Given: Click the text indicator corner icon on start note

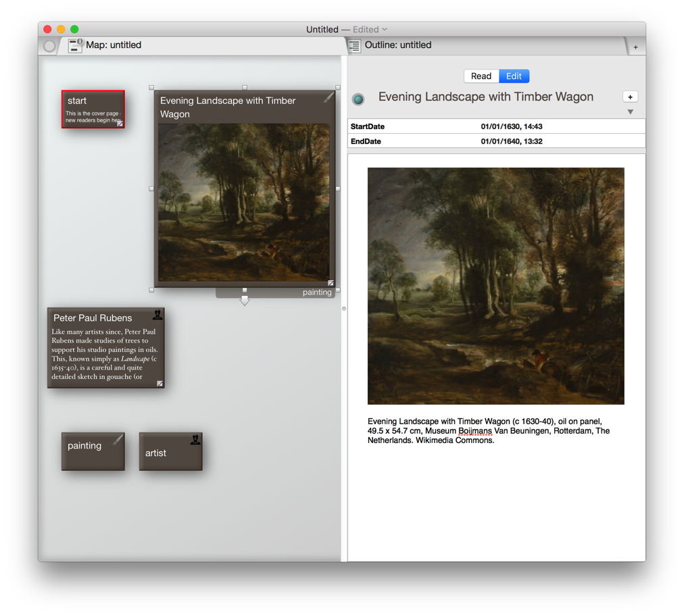Looking at the screenshot, I should 120,124.
